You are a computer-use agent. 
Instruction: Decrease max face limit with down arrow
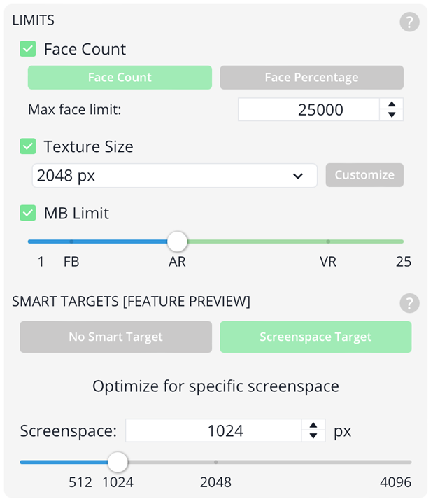[x=391, y=115]
